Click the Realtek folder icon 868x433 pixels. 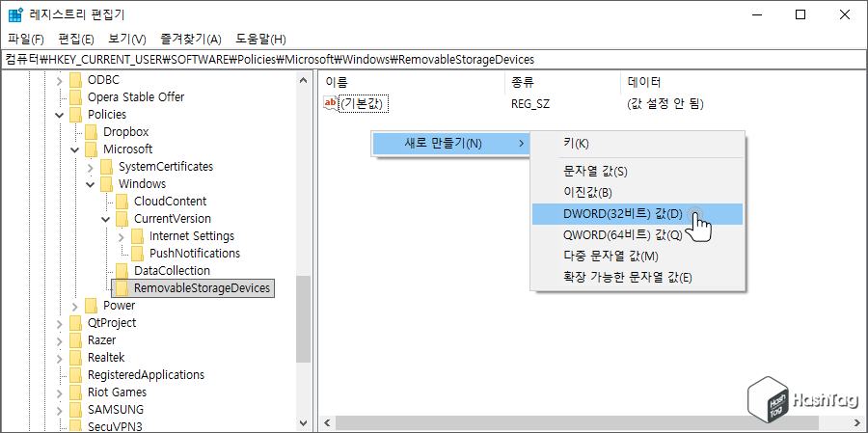coord(75,358)
